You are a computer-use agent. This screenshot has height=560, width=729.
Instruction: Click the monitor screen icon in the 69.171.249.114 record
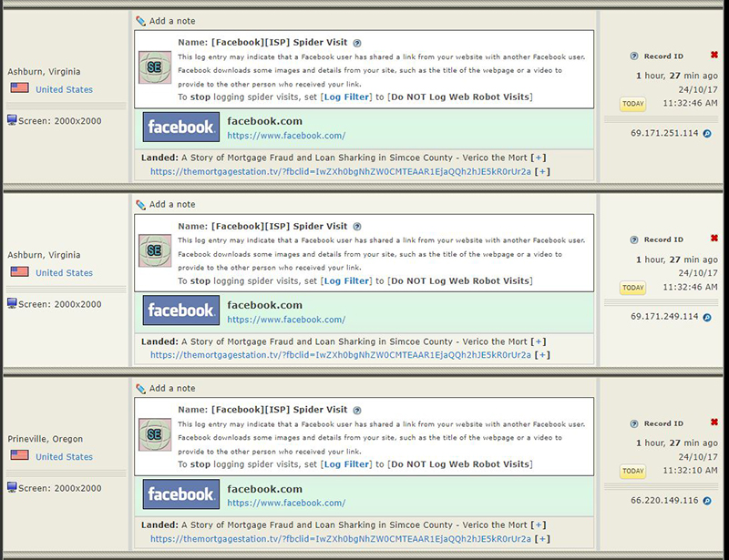point(12,303)
